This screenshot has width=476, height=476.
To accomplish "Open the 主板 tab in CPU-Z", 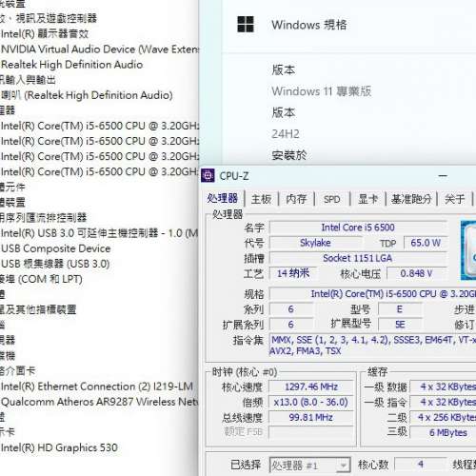I will tap(261, 199).
